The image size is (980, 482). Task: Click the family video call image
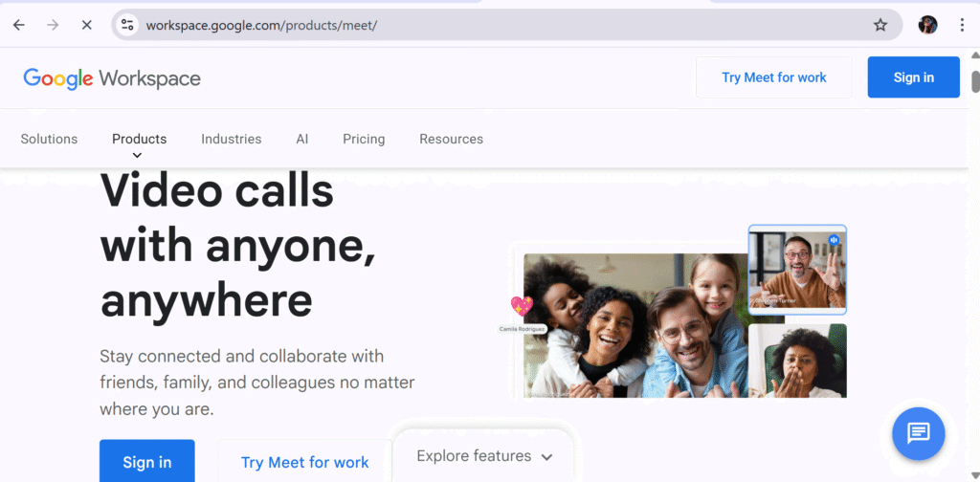[x=635, y=325]
